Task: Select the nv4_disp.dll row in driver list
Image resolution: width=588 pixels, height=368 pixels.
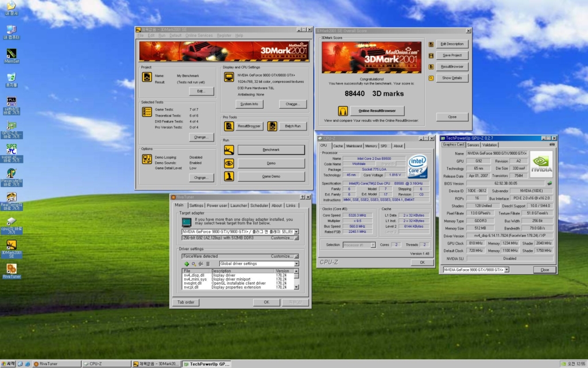Action: [x=238, y=275]
